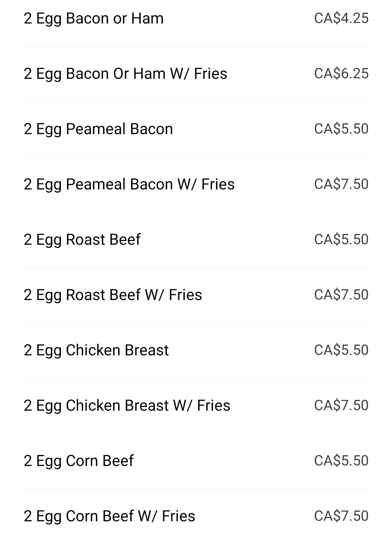Viewport: 392px width, 539px height.
Task: Select the 2 Egg Chicken Breast item
Action: [x=96, y=350]
